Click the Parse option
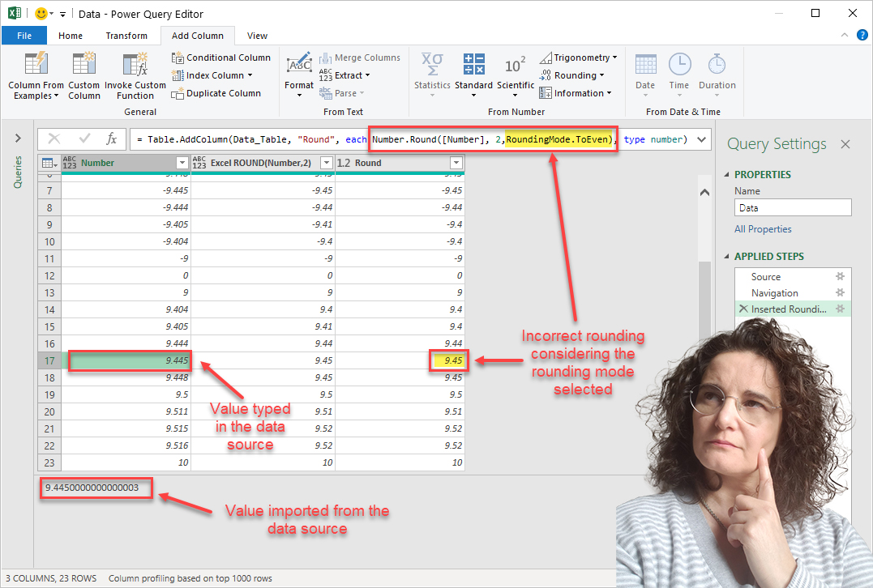Screen dimensions: 873x588 341,93
